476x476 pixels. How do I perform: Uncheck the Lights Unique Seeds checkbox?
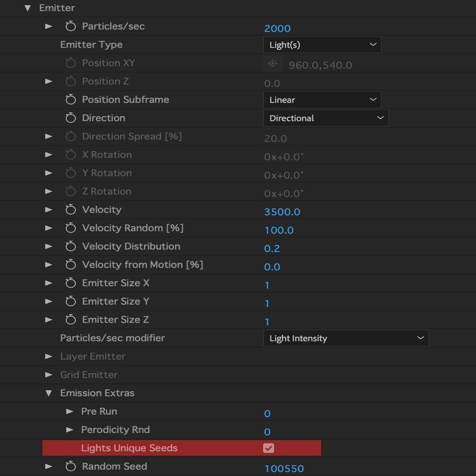(x=268, y=448)
